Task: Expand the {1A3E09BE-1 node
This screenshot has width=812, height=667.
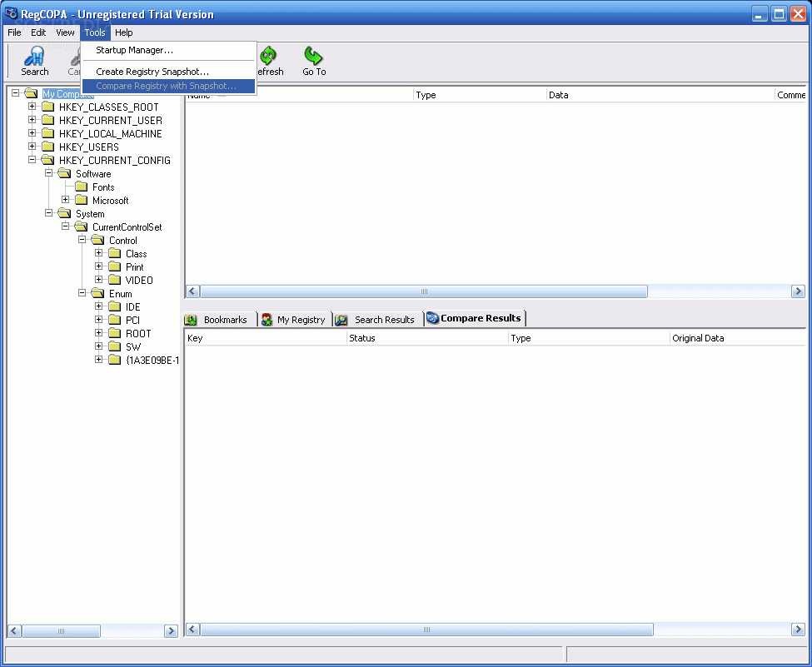Action: tap(98, 359)
